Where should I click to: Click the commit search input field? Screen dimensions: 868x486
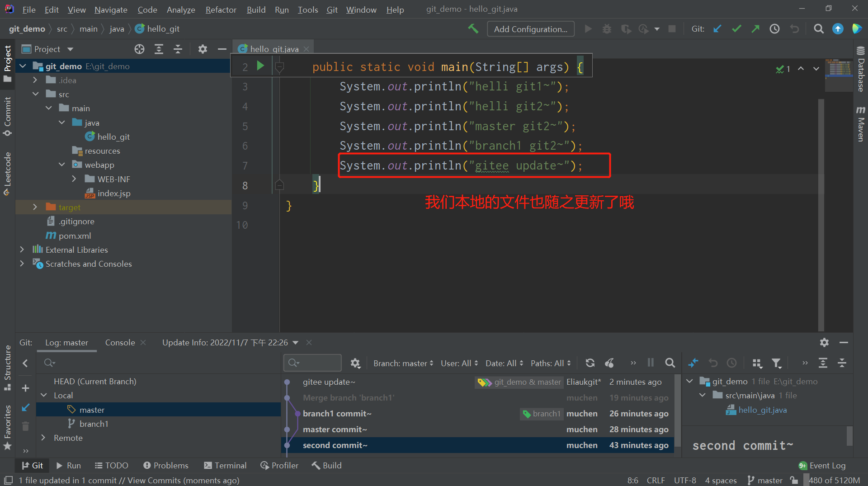312,363
